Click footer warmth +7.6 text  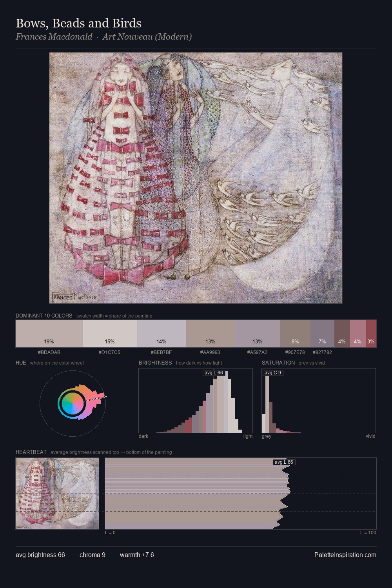137,555
